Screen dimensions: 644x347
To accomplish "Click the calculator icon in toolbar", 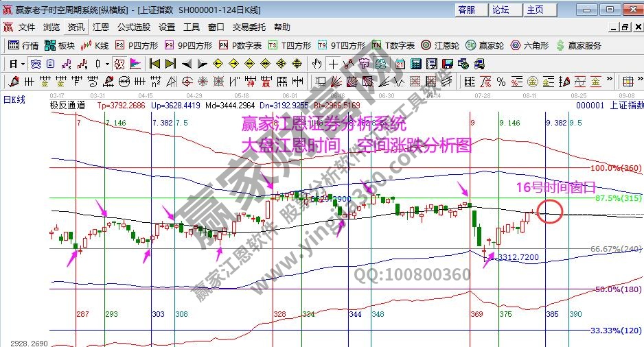I will 415,64.
